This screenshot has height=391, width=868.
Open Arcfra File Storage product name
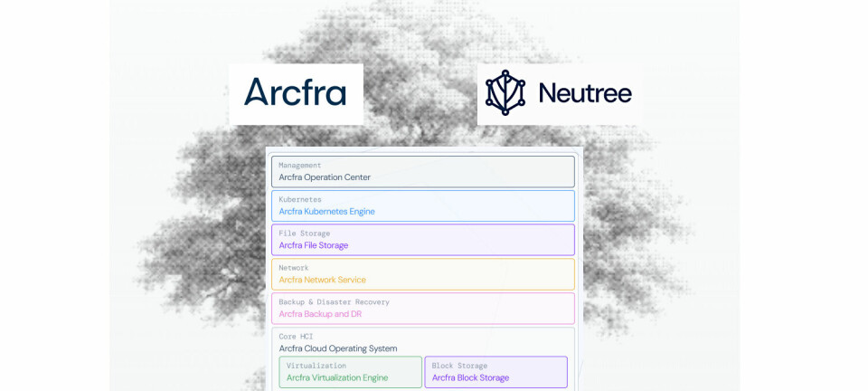point(313,245)
